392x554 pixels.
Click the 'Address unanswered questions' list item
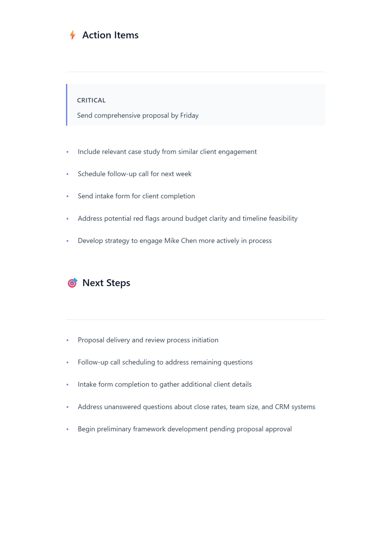pos(196,407)
